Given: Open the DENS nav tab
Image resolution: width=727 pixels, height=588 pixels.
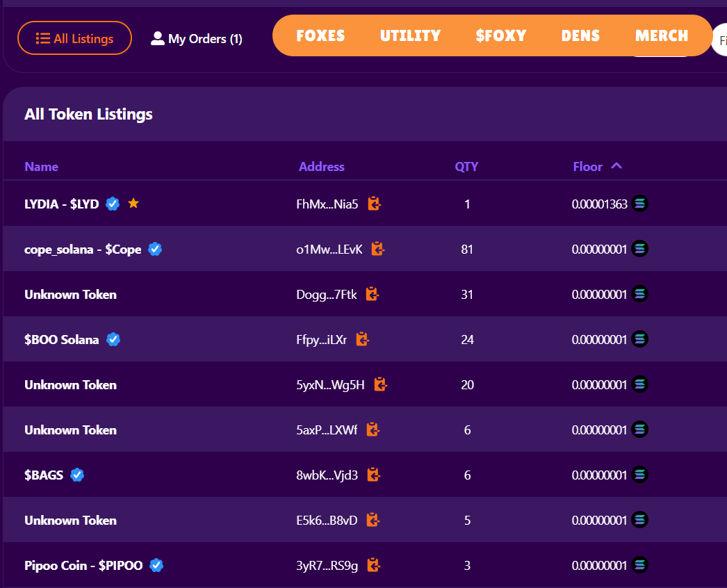Looking at the screenshot, I should [580, 35].
